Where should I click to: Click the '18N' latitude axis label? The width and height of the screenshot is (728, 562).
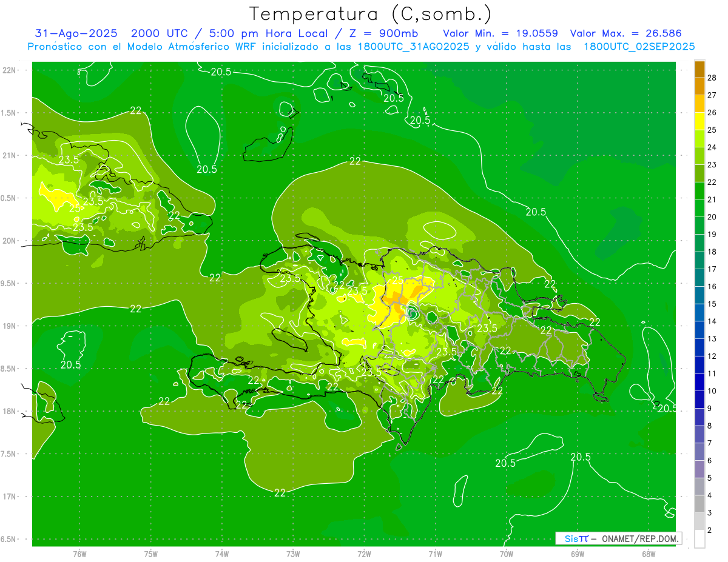[9, 411]
